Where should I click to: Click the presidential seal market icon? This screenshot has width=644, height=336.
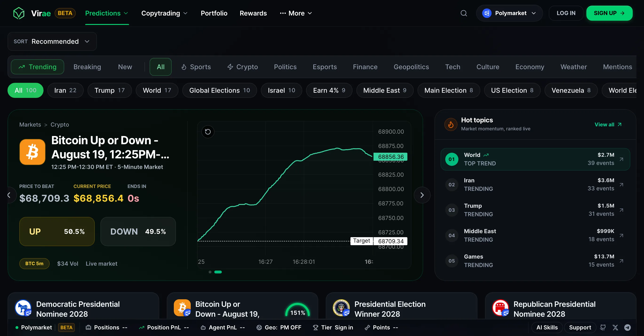(341, 308)
